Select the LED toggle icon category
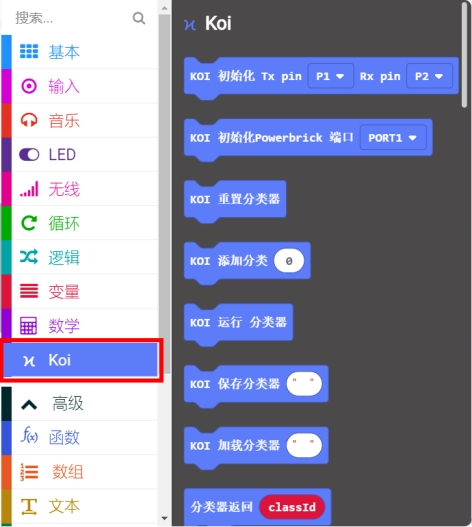Viewport: 472px width, 527px height. 80,155
